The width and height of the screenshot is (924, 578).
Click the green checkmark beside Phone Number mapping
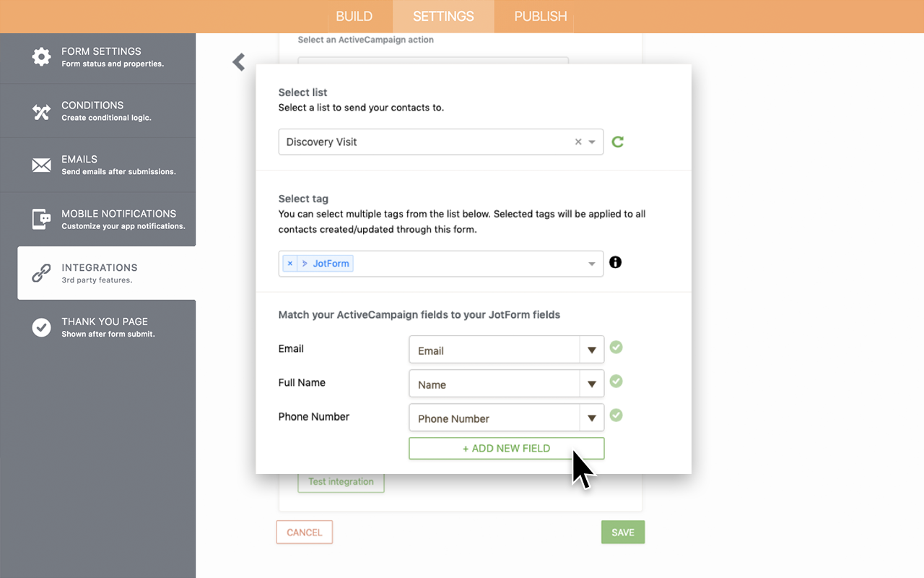click(x=616, y=415)
